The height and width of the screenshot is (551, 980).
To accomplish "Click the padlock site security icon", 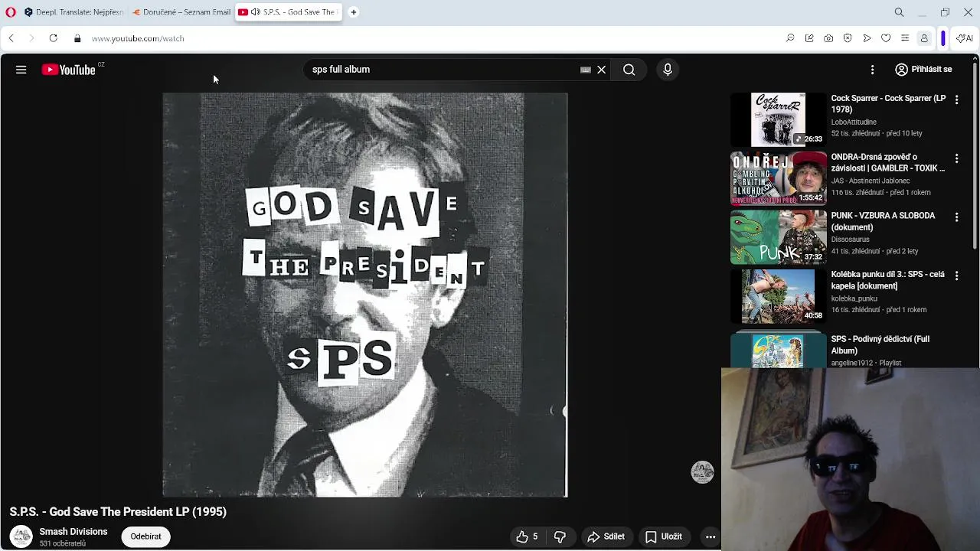I will click(x=77, y=38).
